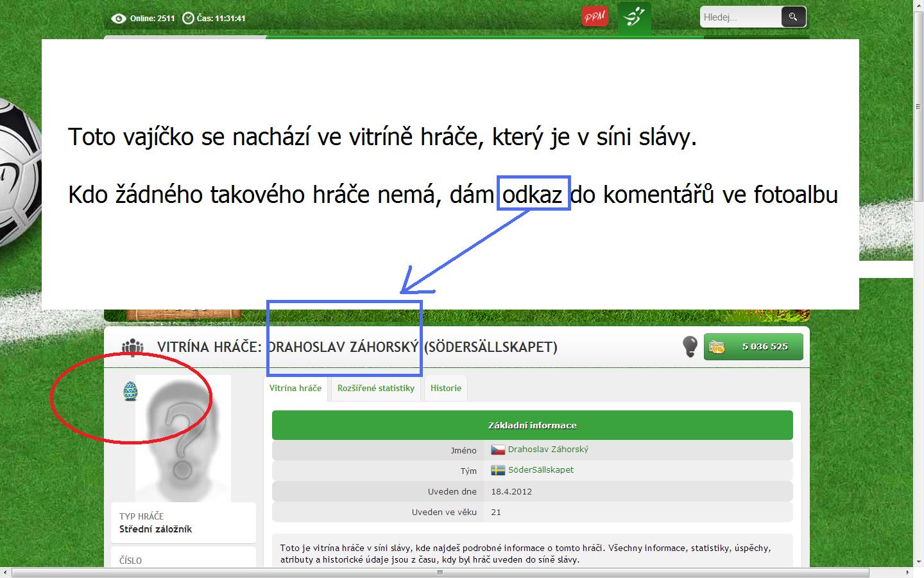Check the Online users eye icon
Image resolution: width=924 pixels, height=578 pixels.
[118, 18]
